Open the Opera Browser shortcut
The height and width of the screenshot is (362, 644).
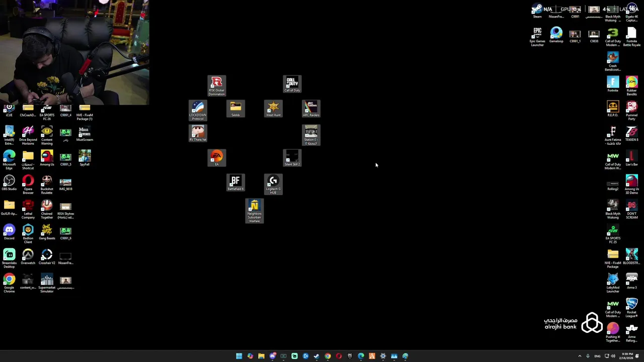coord(28,185)
